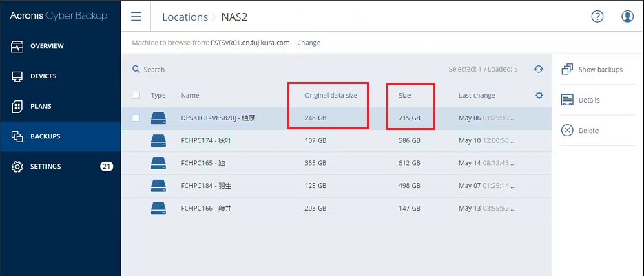Open Settings with 21 badge
This screenshot has width=644, height=276.
point(45,167)
